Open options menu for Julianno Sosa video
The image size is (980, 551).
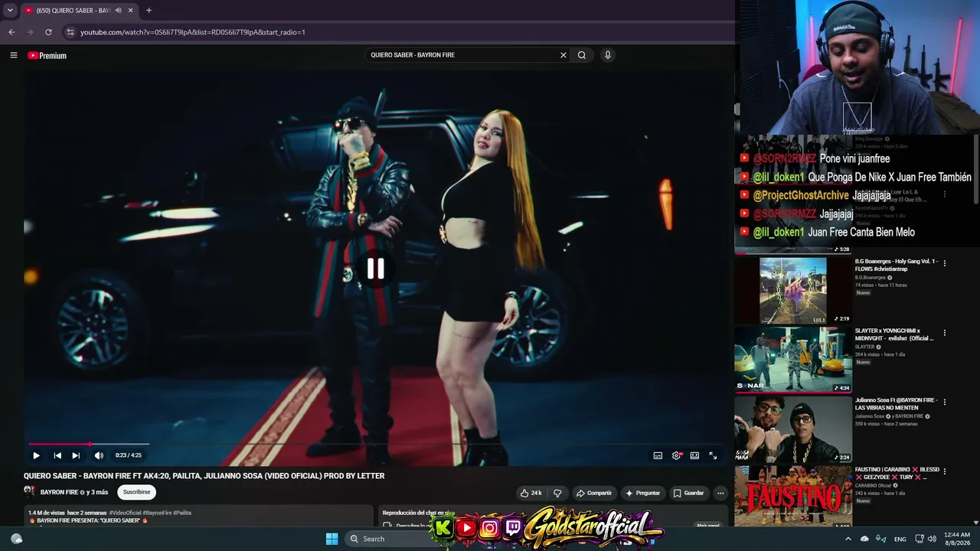coord(945,402)
